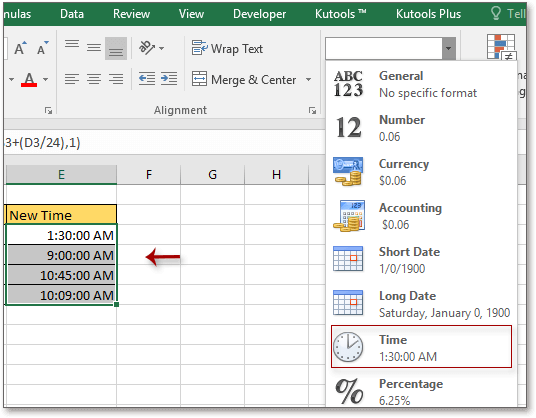The width and height of the screenshot is (536, 418).
Task: Click the Increase Indent icon
Action: coord(169,79)
